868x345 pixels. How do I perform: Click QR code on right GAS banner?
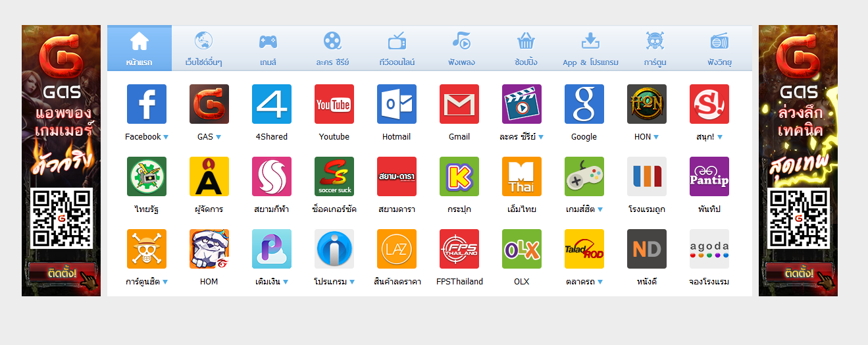coord(798,218)
